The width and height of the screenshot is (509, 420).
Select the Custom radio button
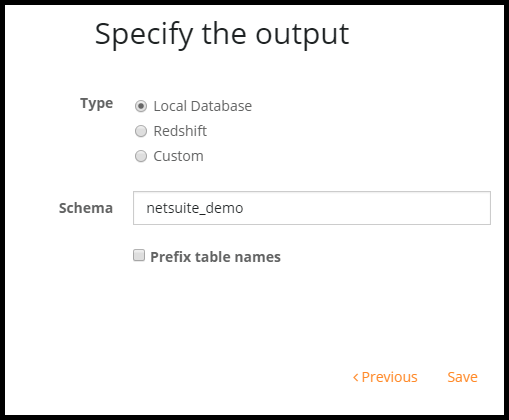[141, 156]
